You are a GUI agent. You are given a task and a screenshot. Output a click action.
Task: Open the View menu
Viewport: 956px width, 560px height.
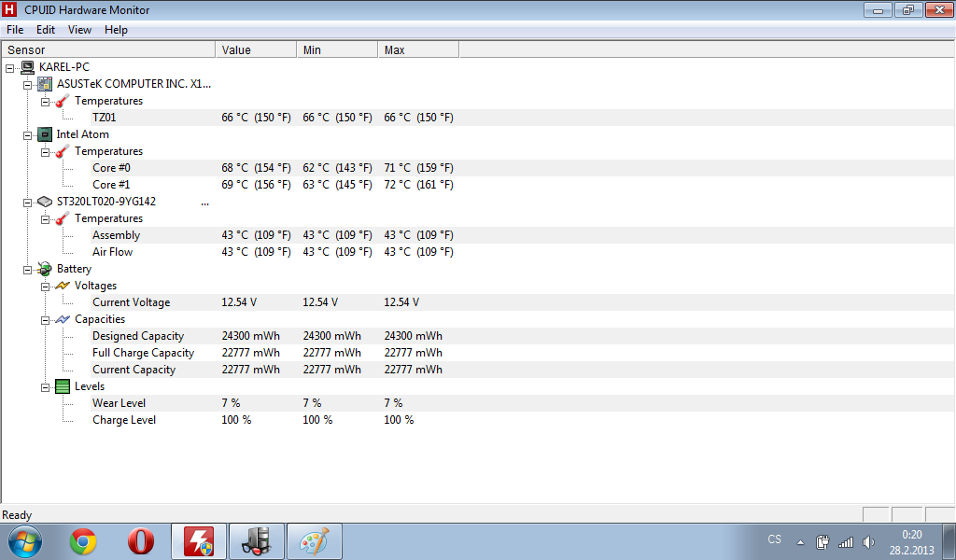click(x=79, y=30)
